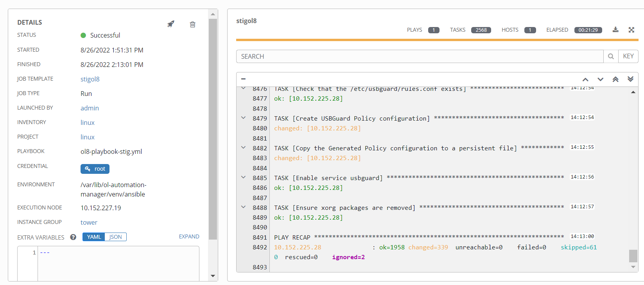Viewport: 644px width, 285px height.
Task: Click into extra variables code editor
Action: tap(118, 263)
